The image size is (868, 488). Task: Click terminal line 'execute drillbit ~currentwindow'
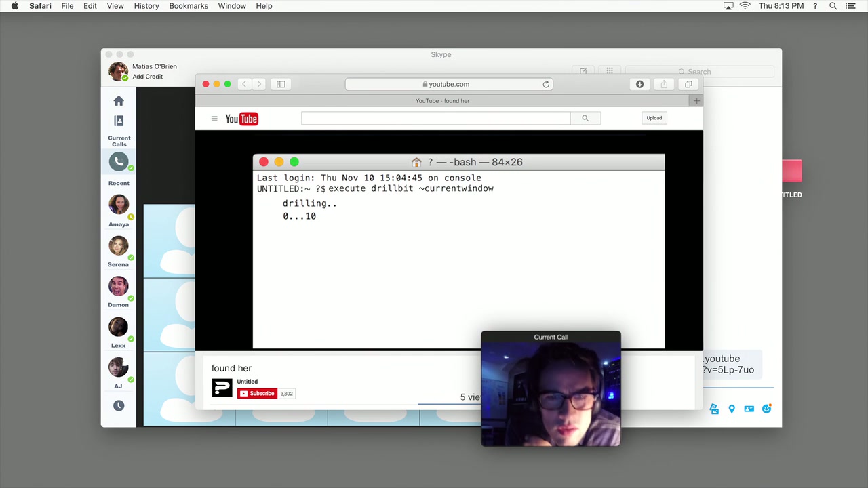coord(411,188)
